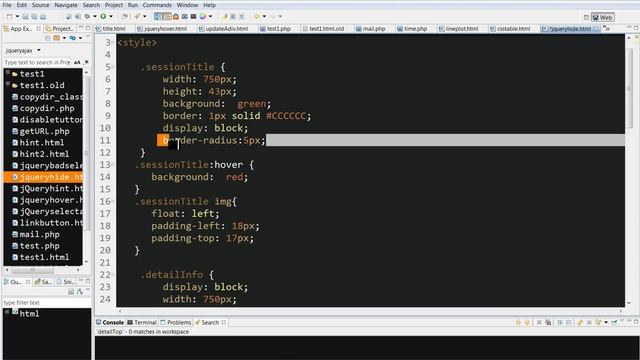Select test.php in file tree
The image size is (640, 360).
pos(40,246)
